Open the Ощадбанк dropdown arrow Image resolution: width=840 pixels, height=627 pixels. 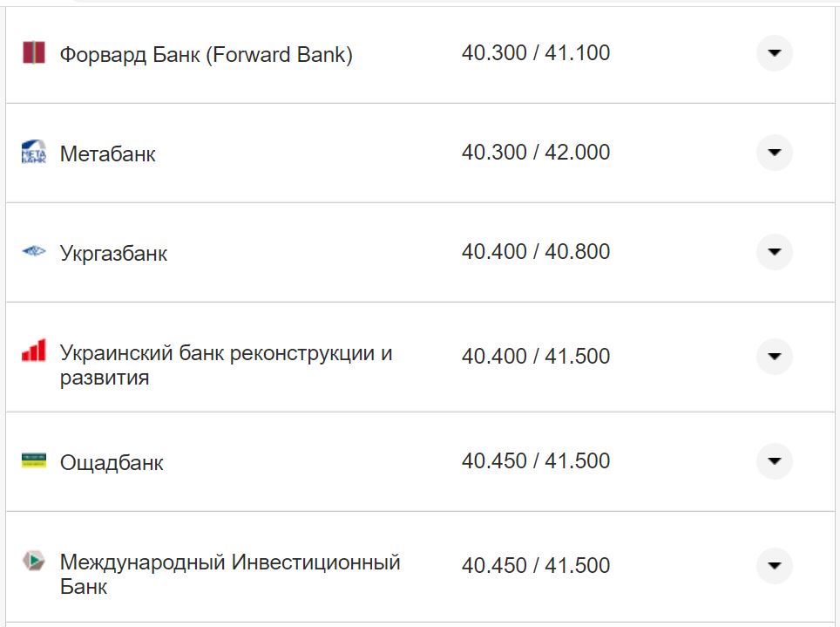(774, 462)
